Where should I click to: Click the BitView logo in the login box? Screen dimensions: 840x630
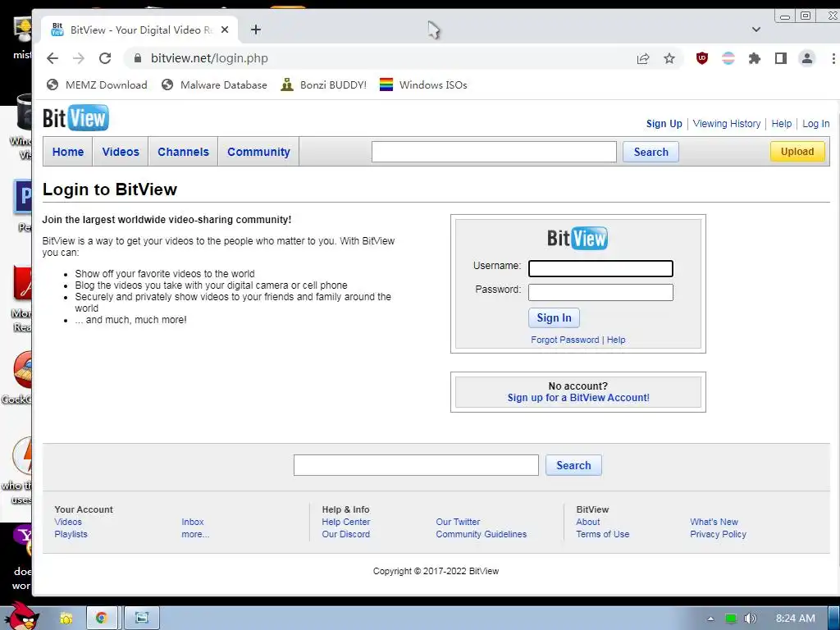pyautogui.click(x=577, y=239)
